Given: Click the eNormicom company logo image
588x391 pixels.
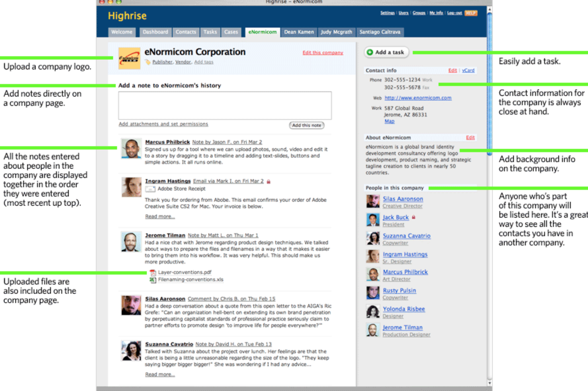Looking at the screenshot, I should point(129,58).
